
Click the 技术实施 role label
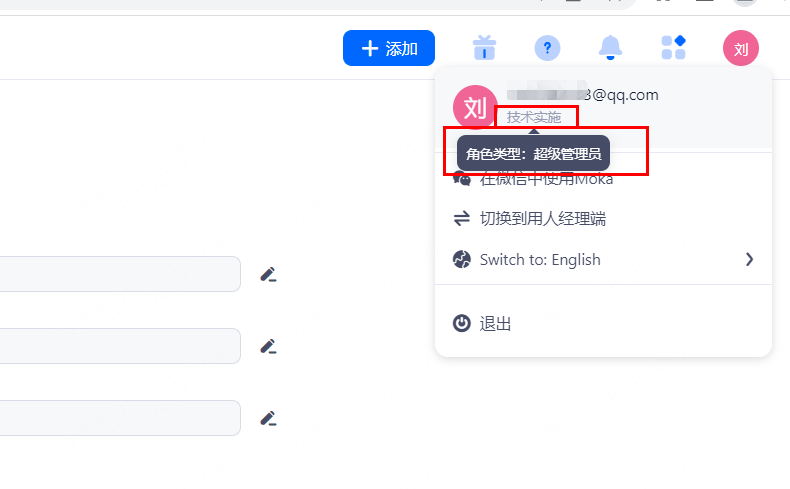click(534, 117)
